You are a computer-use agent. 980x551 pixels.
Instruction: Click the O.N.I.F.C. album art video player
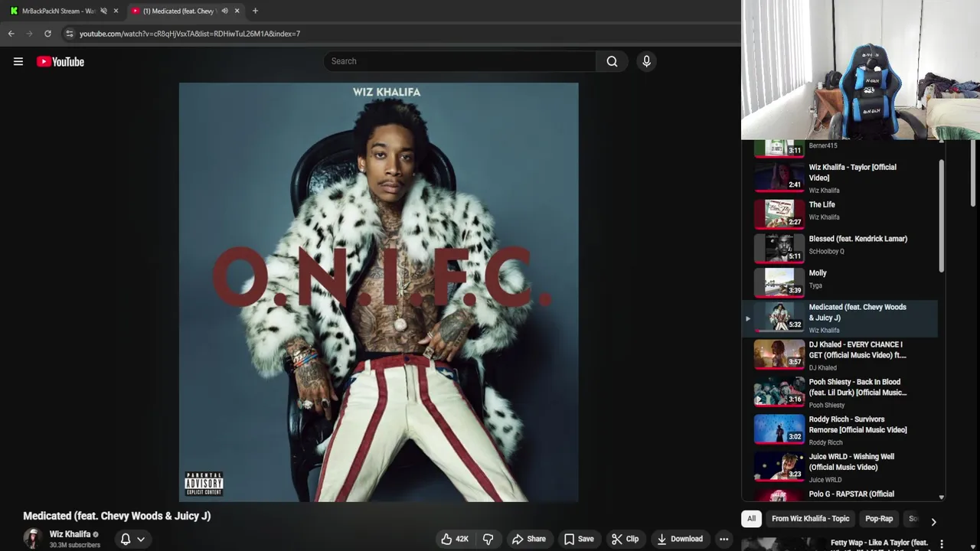pyautogui.click(x=378, y=292)
